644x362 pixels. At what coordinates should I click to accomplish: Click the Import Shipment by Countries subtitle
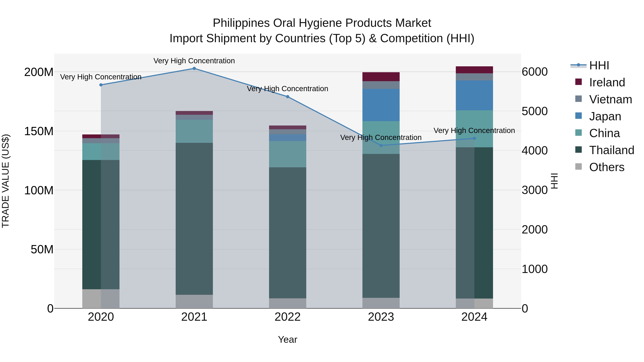pos(322,38)
